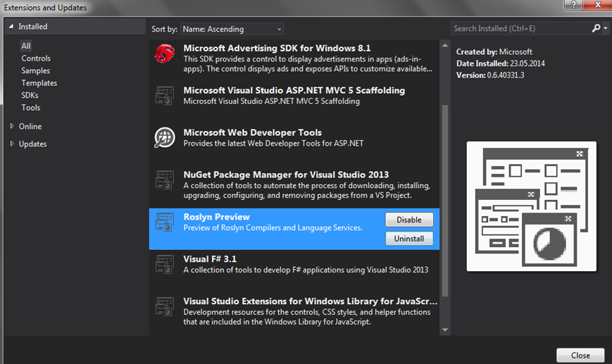This screenshot has height=364, width=612.
Task: Disable the Roslyn Preview extension
Action: click(x=409, y=220)
